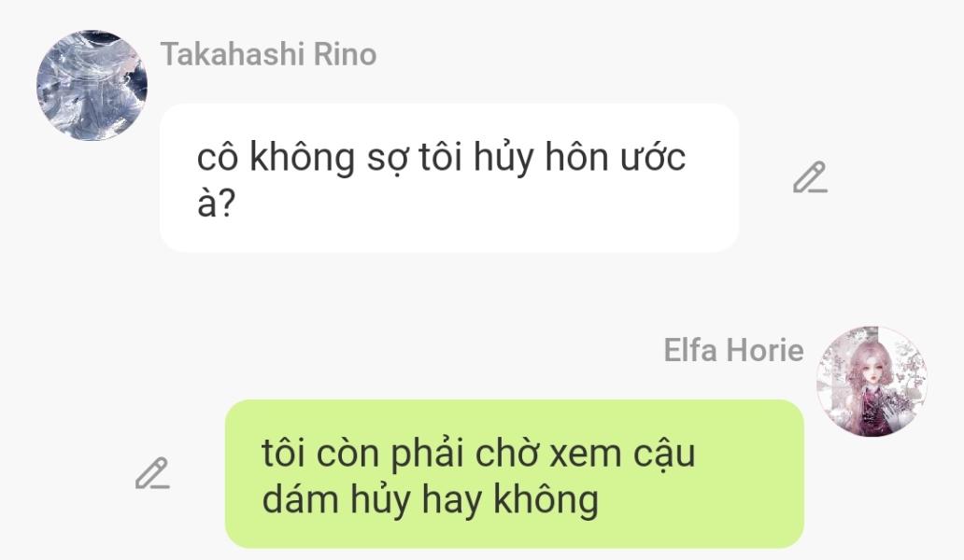The height and width of the screenshot is (560, 964).
Task: Click the line 'dám hủy hay không'
Action: 431,499
